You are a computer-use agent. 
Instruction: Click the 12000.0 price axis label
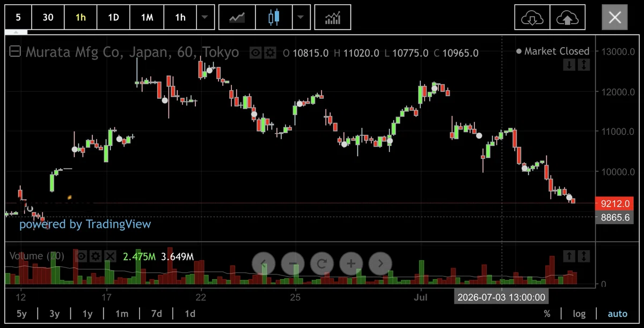coord(618,92)
